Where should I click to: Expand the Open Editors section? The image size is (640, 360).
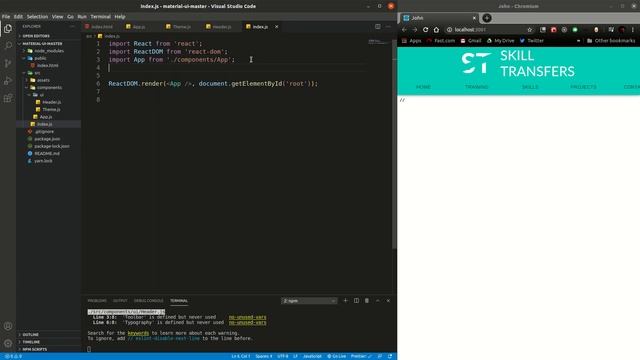pos(36,36)
